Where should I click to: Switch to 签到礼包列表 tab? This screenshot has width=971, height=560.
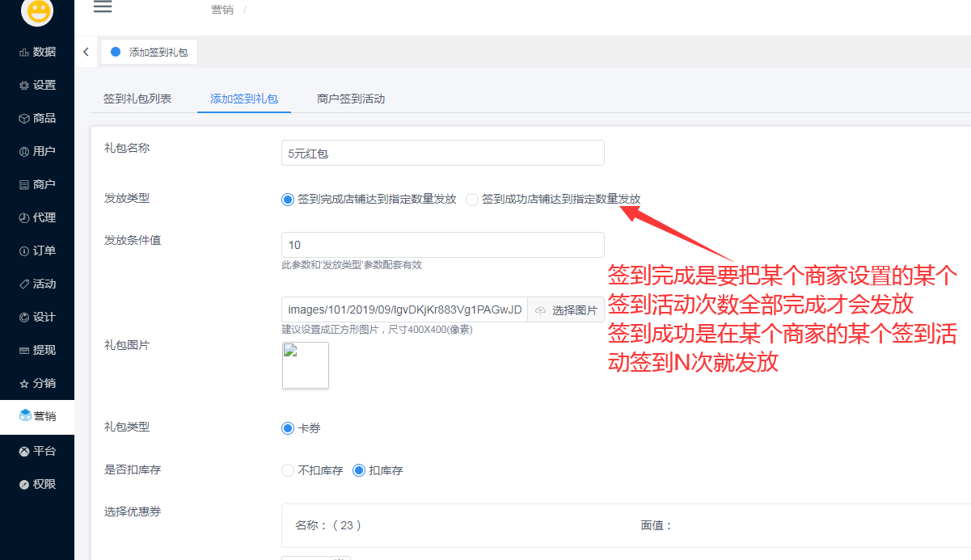[x=137, y=99]
